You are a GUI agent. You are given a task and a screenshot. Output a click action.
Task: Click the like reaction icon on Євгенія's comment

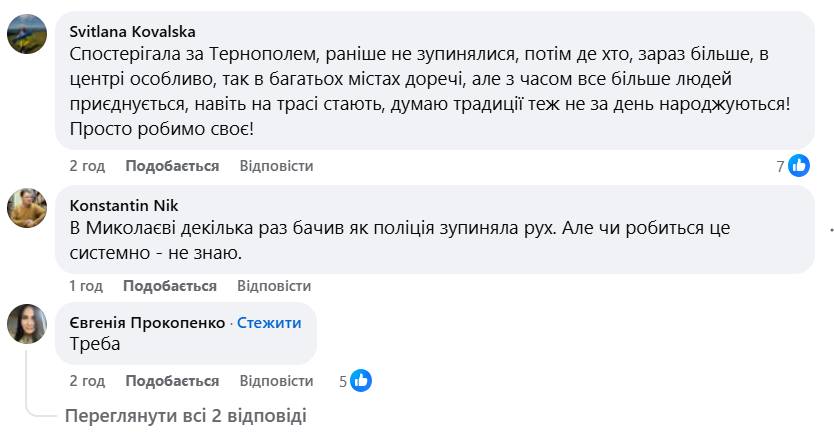click(361, 381)
